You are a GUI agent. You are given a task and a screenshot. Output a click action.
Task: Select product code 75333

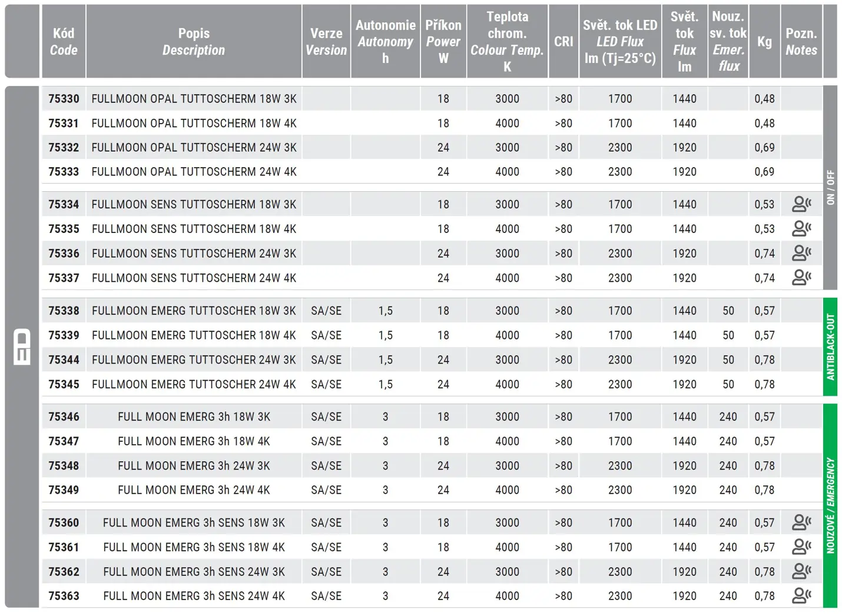(64, 172)
